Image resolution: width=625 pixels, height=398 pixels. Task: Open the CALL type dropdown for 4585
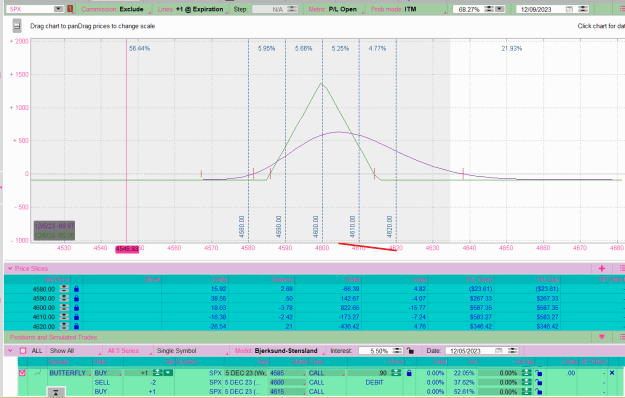tap(326, 373)
